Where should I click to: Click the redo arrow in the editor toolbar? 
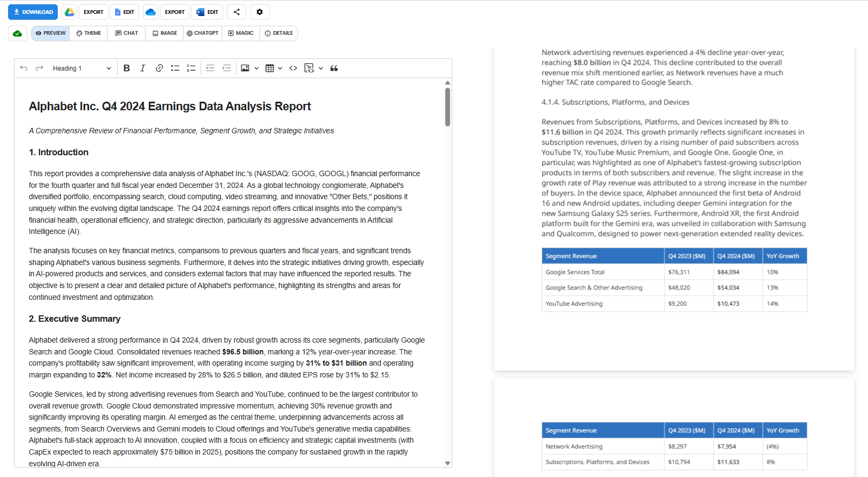(40, 68)
